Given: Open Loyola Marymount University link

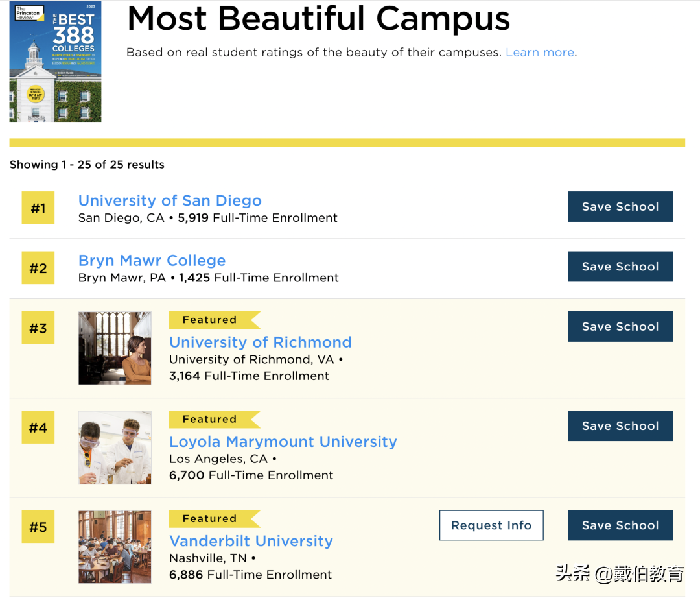Looking at the screenshot, I should coord(283,442).
